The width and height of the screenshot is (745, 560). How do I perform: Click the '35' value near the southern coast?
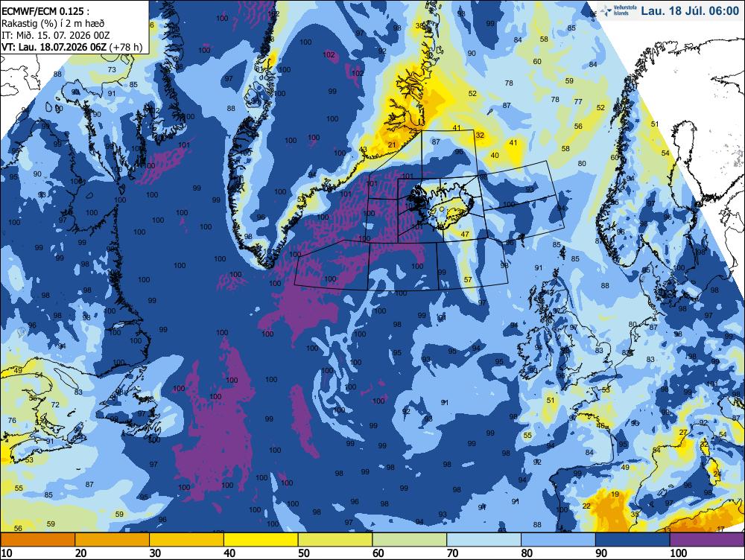click(x=635, y=514)
